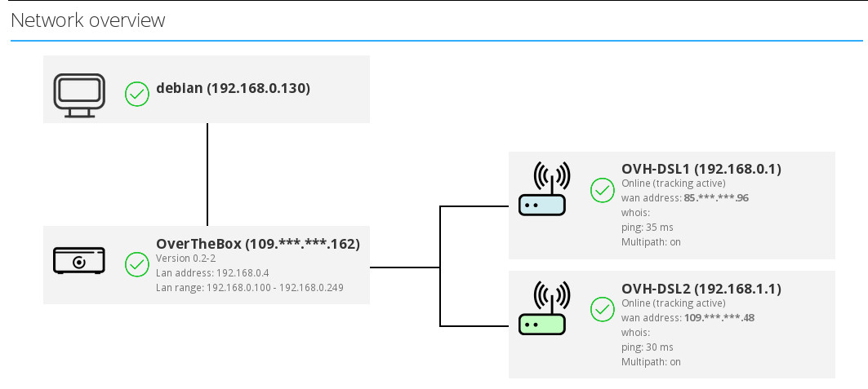Click the OVH-DSL2 Multipath: on text
Viewport: 868px width, 389px height.
tap(651, 361)
